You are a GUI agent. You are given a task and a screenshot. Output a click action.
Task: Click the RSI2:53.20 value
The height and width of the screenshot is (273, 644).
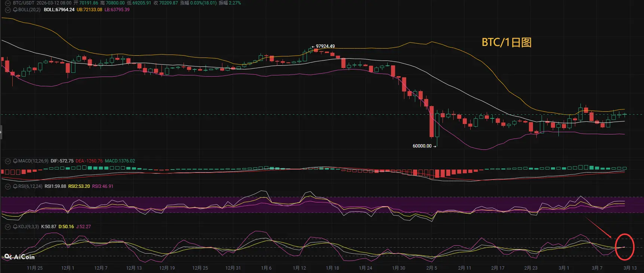pyautogui.click(x=79, y=186)
